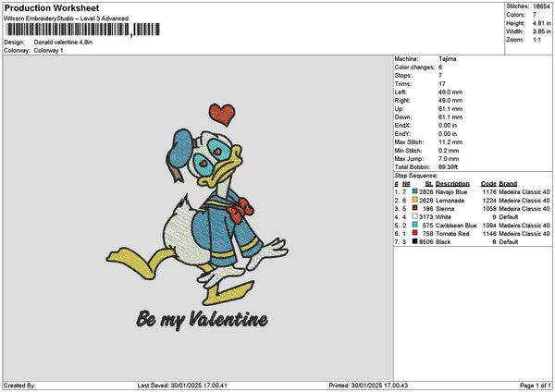Screen dimensions: 555x392
Task: Click the red heart above Donald
Action: (x=222, y=115)
